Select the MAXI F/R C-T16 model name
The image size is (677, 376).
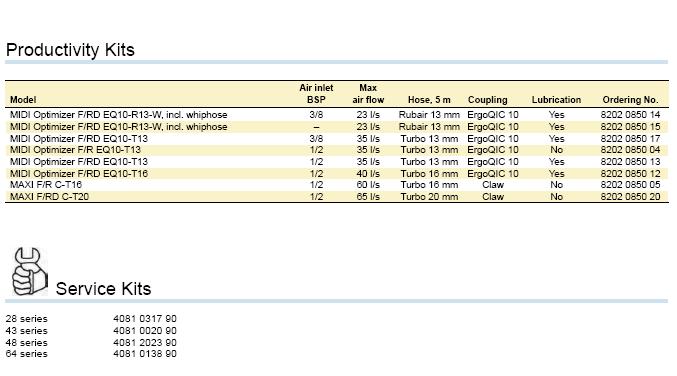(x=46, y=185)
